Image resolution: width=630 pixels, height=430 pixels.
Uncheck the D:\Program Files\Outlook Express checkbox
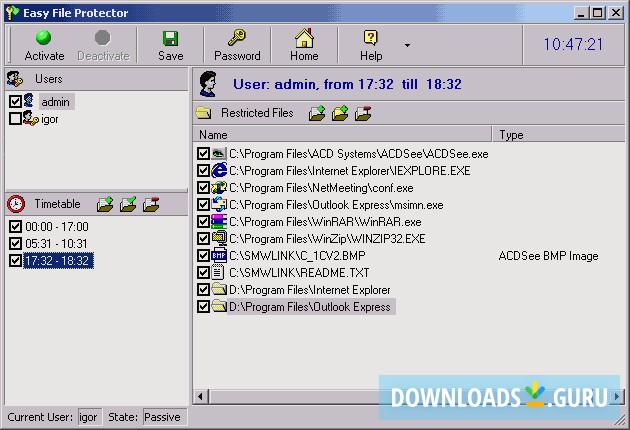(203, 307)
